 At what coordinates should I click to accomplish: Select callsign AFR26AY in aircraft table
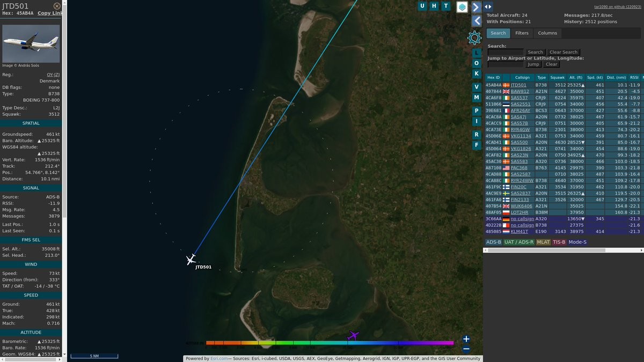tap(521, 110)
